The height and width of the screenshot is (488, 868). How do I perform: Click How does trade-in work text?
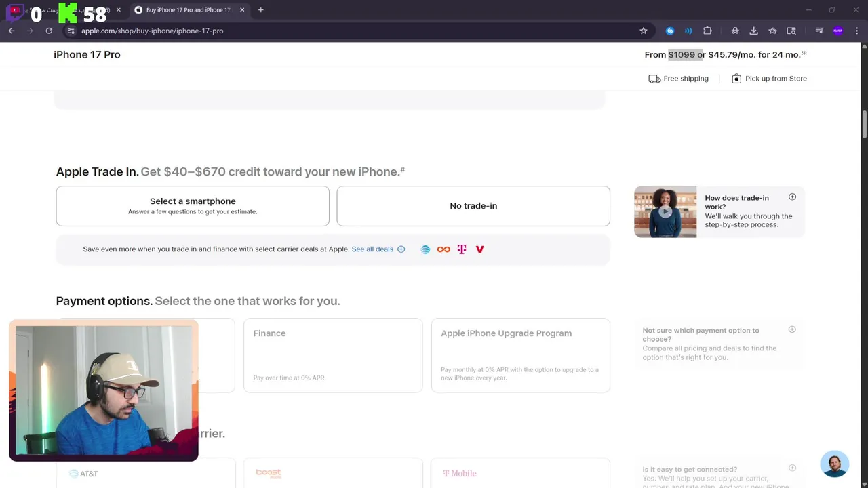(736, 202)
